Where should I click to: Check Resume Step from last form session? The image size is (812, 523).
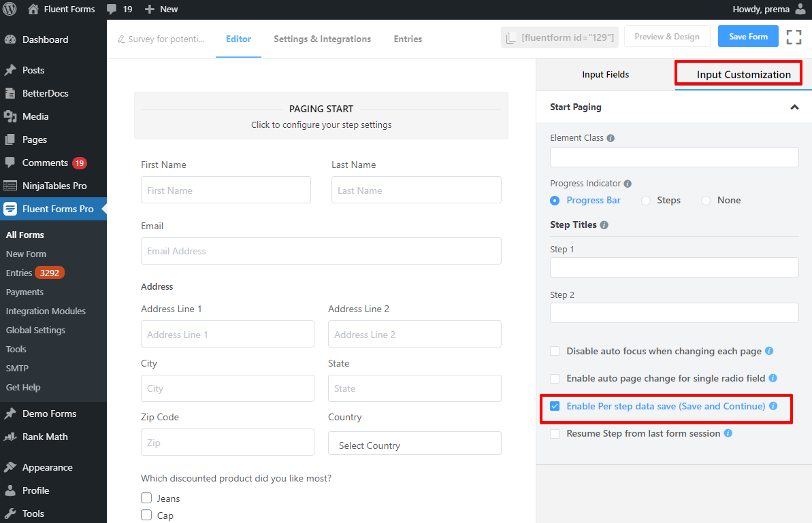point(555,433)
